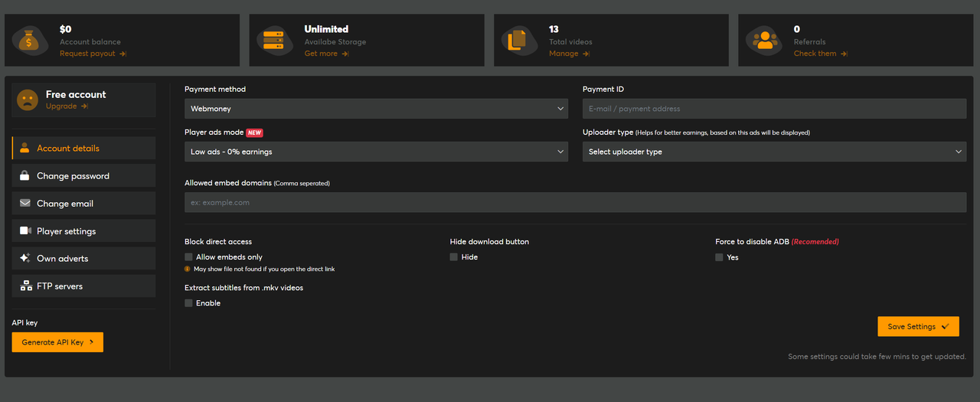Image resolution: width=980 pixels, height=402 pixels.
Task: Click the money bag account balance icon
Action: coord(30,41)
